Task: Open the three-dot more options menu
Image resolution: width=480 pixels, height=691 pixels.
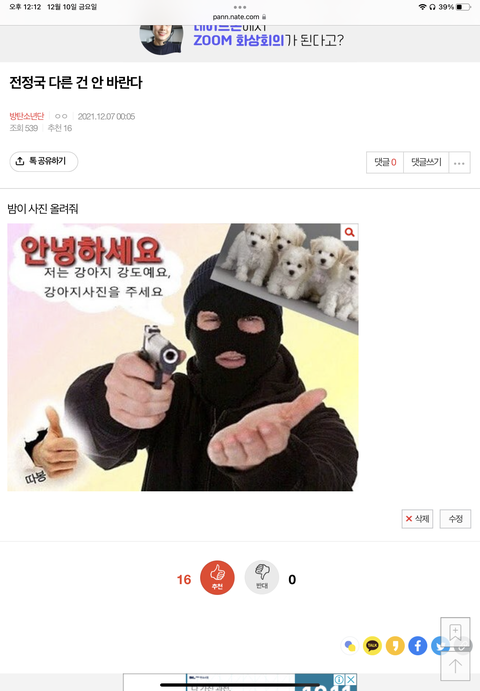Action: point(459,163)
